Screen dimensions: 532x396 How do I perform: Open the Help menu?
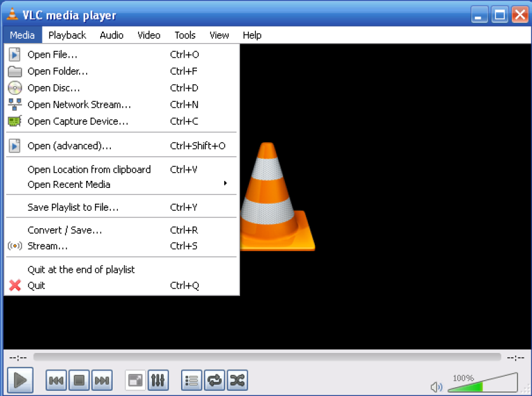[x=252, y=35]
